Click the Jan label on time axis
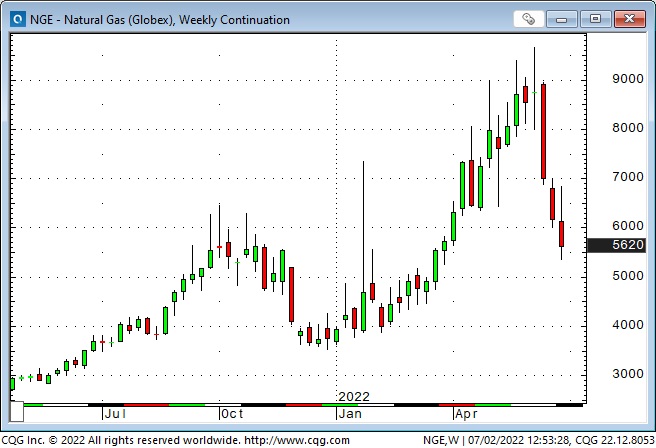Viewport: 656px width, 448px height. (350, 414)
